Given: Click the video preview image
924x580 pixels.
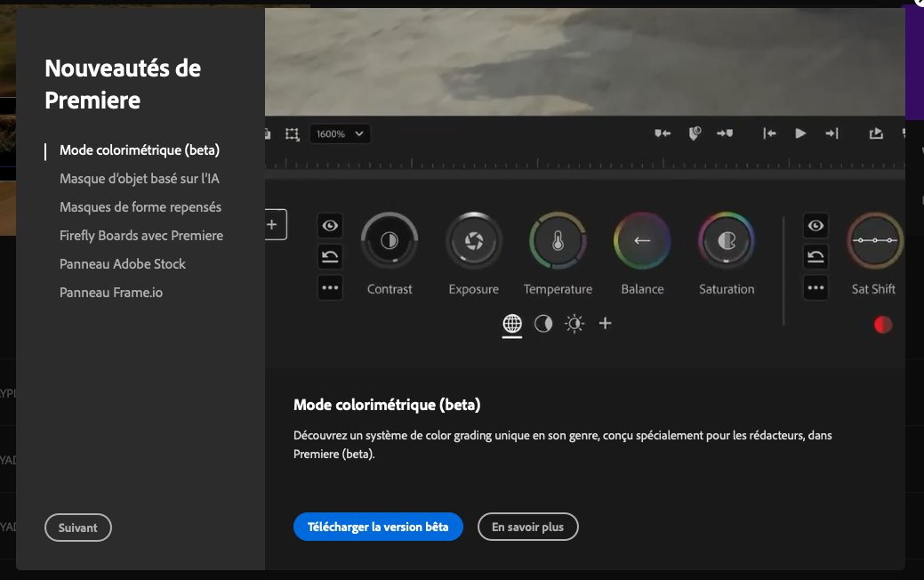Looking at the screenshot, I should coord(584,61).
